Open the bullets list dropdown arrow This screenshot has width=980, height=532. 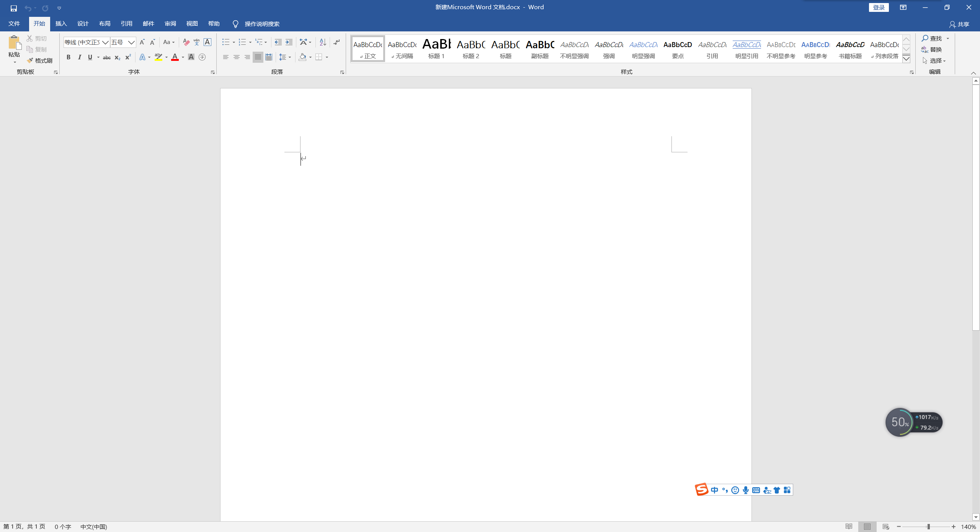tap(234, 42)
